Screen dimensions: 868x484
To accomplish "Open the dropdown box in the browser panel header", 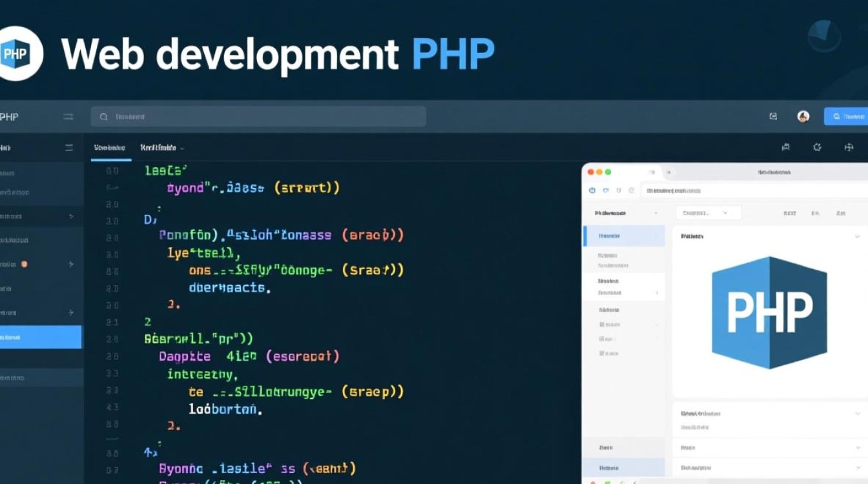I will 708,212.
